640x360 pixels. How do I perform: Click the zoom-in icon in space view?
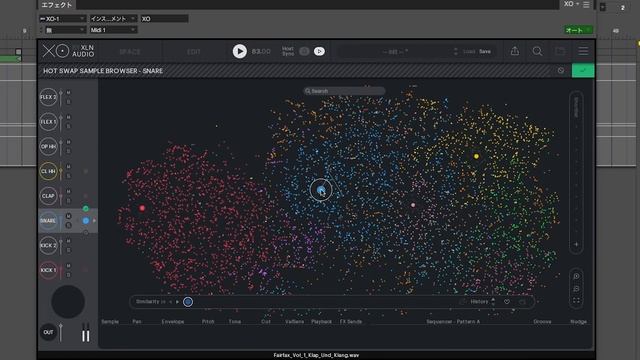[x=576, y=276]
